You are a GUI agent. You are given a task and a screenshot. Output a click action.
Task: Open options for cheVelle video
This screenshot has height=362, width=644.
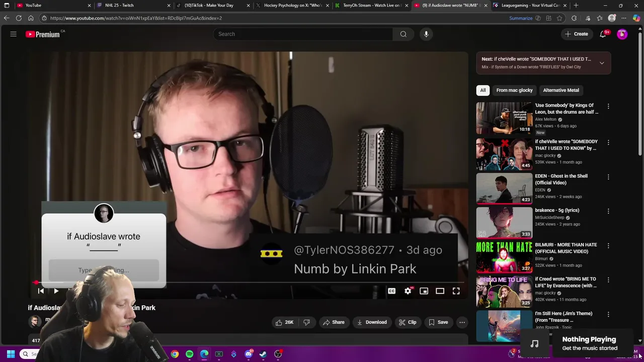(608, 143)
